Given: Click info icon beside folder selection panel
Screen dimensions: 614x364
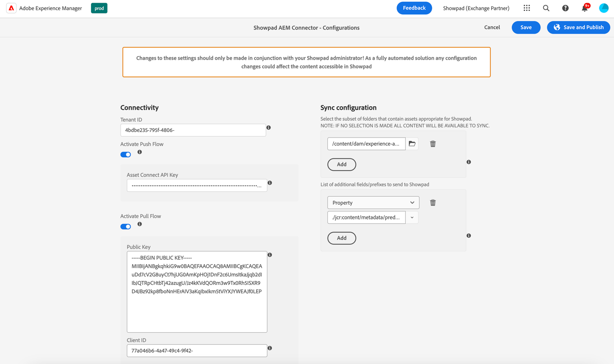Looking at the screenshot, I should click(469, 162).
